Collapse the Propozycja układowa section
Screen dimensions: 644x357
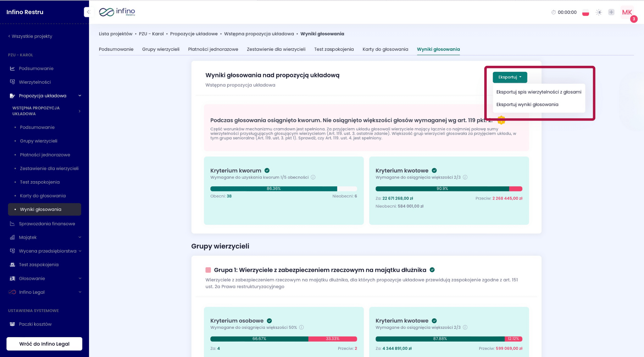tap(80, 96)
